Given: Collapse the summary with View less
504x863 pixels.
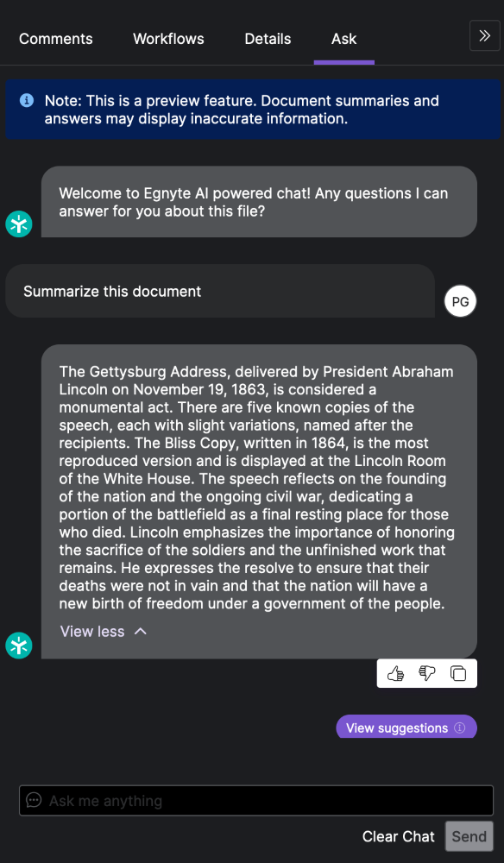Looking at the screenshot, I should (102, 631).
